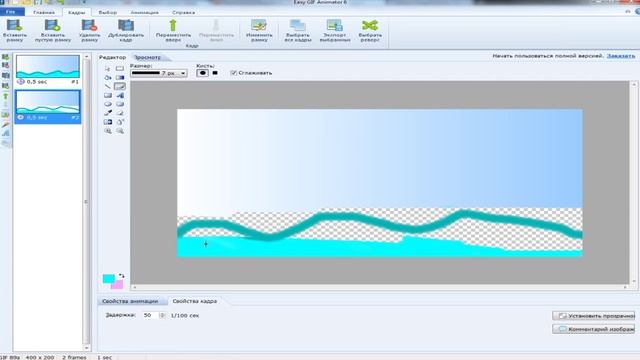Click the Задержка value field showing 50

click(150, 315)
